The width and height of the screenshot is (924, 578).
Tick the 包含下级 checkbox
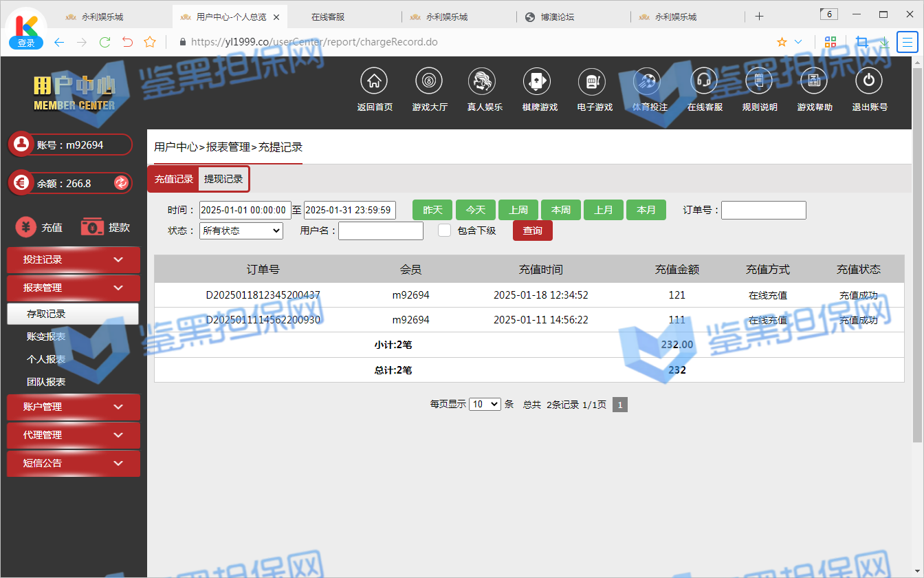(x=445, y=231)
